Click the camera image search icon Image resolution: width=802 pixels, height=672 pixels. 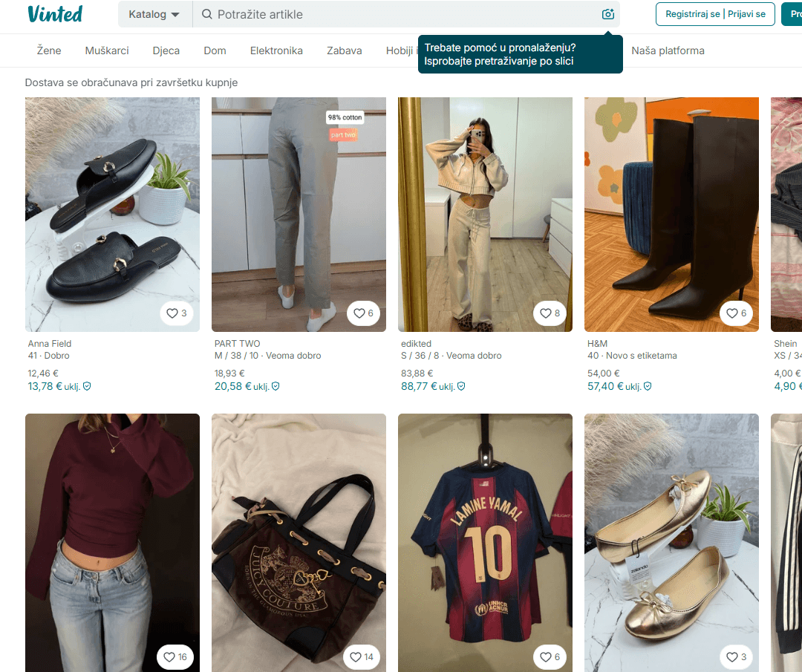[x=608, y=14]
